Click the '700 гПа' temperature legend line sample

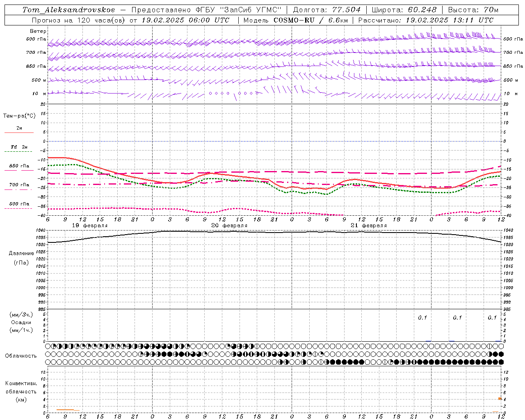coord(18,190)
